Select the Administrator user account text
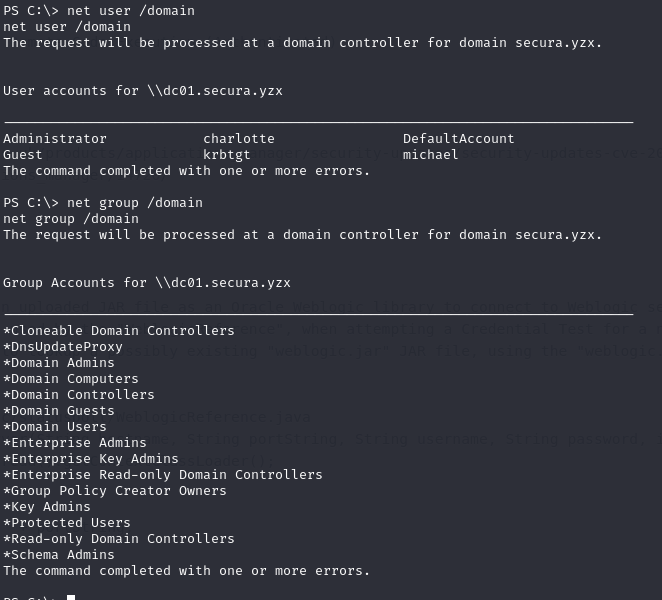Image resolution: width=662 pixels, height=600 pixels. coord(55,139)
